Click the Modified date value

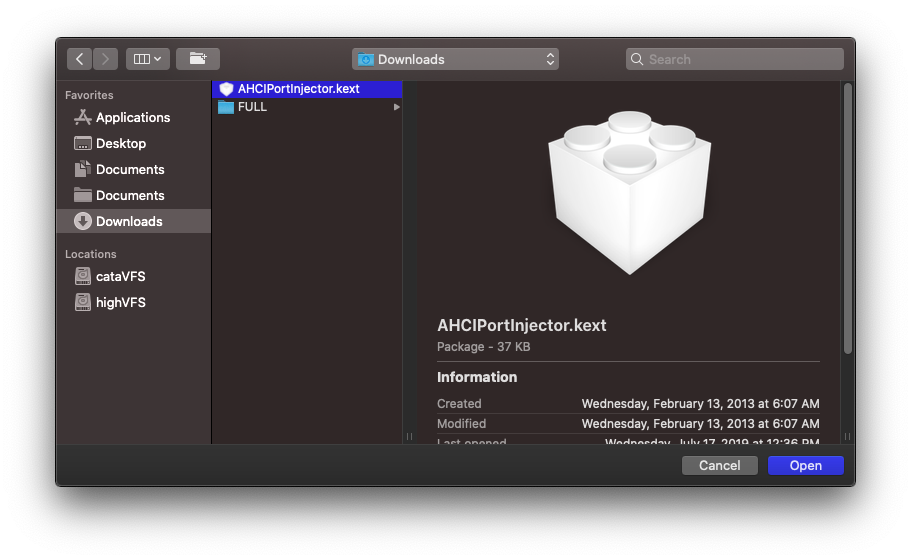(701, 423)
